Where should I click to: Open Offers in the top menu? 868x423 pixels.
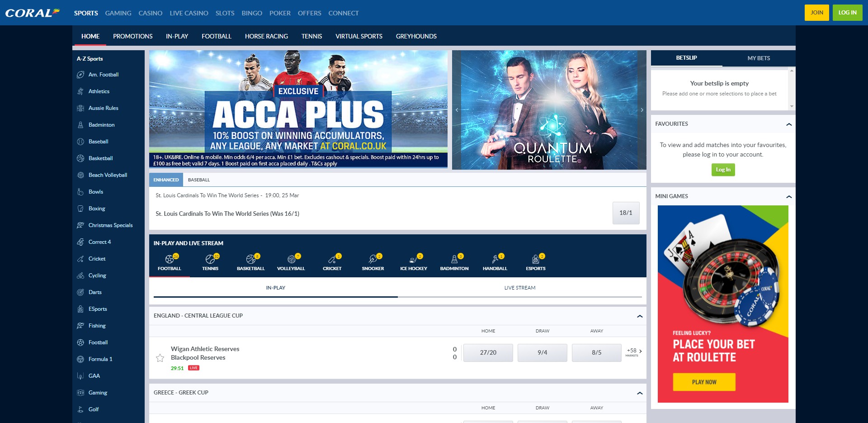(310, 13)
